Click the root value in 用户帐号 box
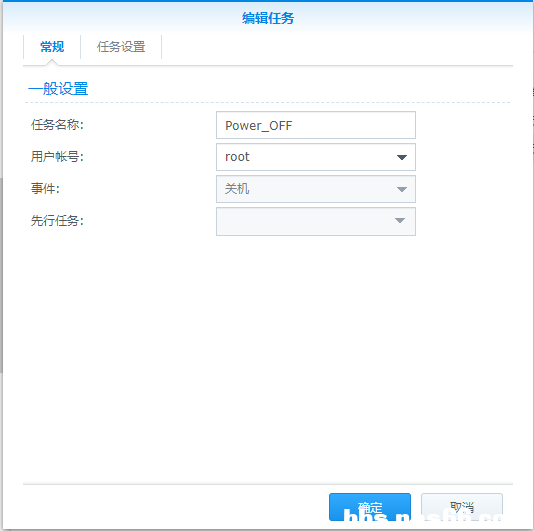The height and width of the screenshot is (531, 534). click(237, 157)
